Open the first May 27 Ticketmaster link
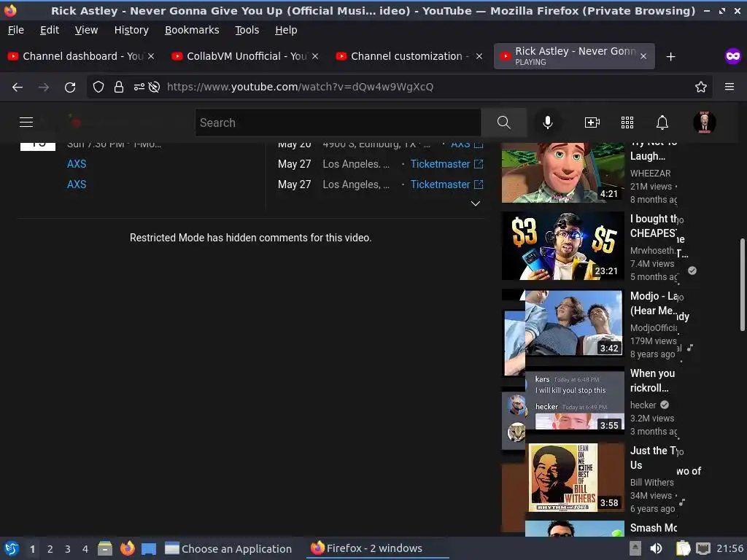The image size is (747, 560). (446, 164)
